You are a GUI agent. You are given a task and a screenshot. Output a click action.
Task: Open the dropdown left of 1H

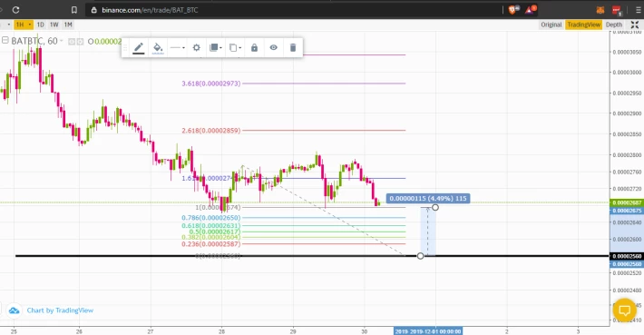[9, 25]
